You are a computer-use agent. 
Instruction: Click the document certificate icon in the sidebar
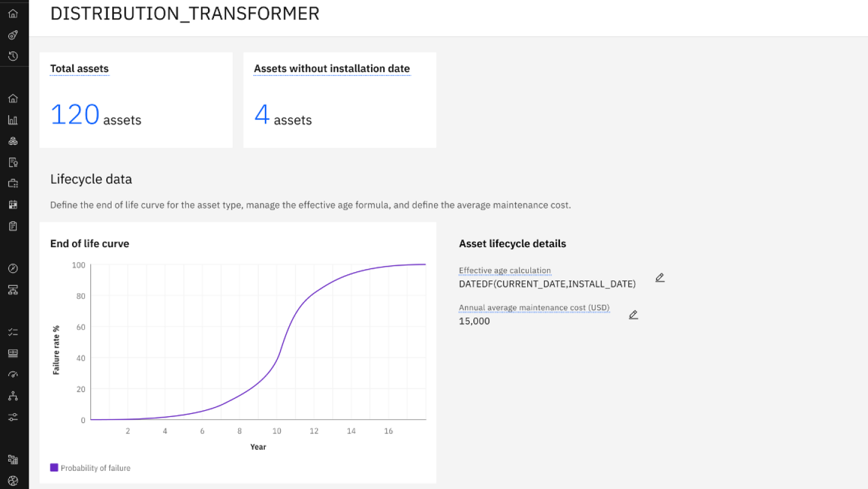pos(13,162)
